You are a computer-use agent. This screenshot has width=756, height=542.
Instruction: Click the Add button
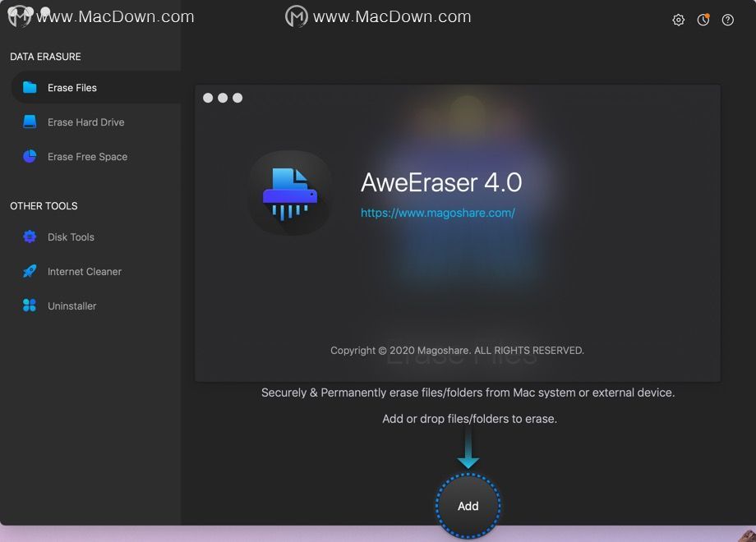[x=468, y=506]
